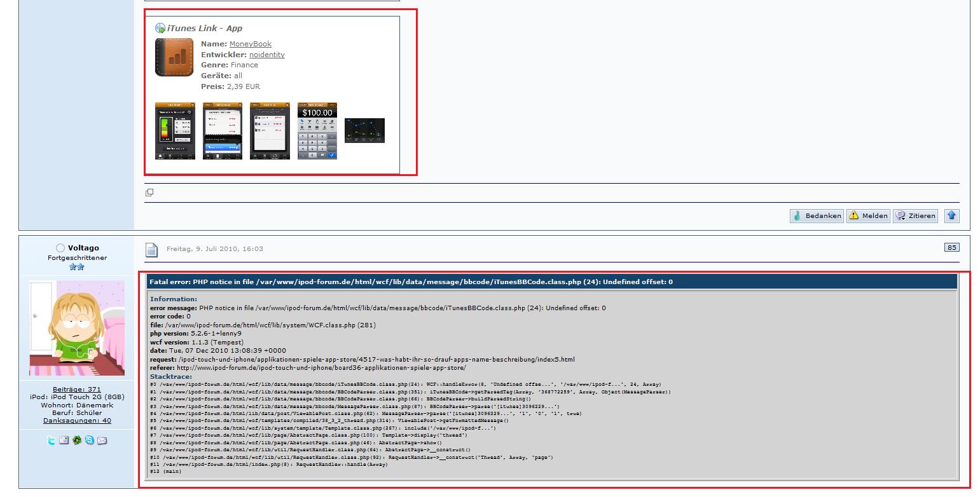Select the Fatal error header text
980x497 pixels.
click(411, 282)
